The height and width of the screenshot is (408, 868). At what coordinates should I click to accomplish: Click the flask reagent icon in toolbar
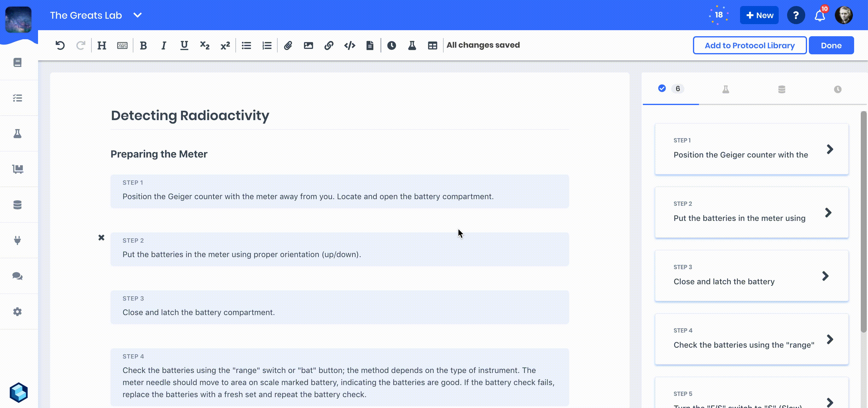tap(412, 45)
